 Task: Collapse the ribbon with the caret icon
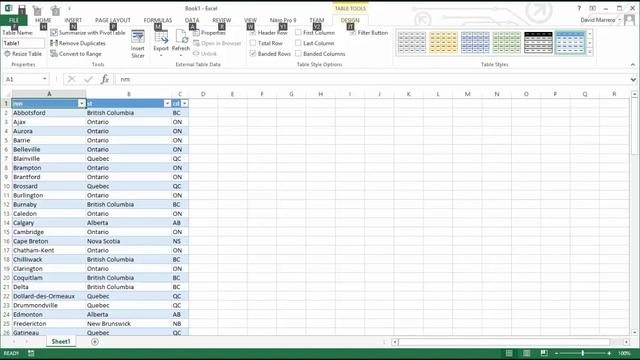point(633,64)
